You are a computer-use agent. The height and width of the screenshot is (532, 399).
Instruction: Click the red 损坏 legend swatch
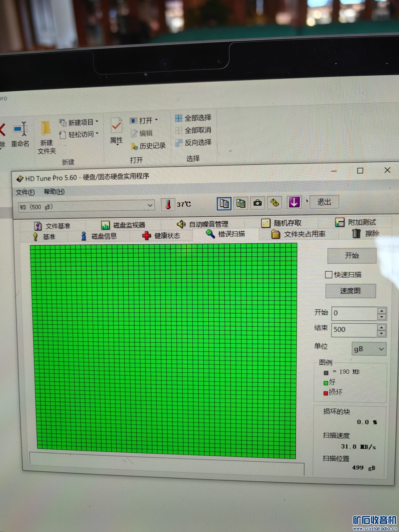pyautogui.click(x=326, y=393)
